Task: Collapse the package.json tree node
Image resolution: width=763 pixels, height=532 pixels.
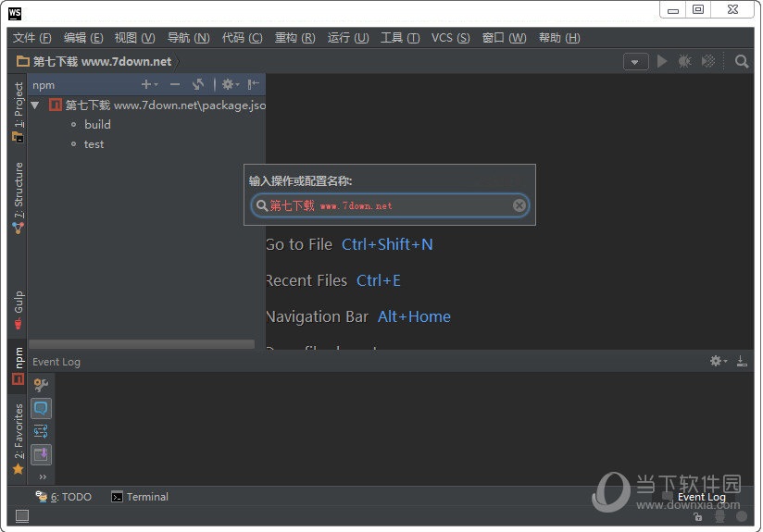Action: pos(35,105)
